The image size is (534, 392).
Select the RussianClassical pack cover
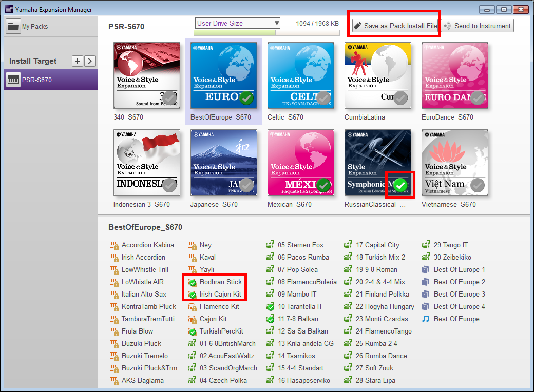click(x=378, y=163)
